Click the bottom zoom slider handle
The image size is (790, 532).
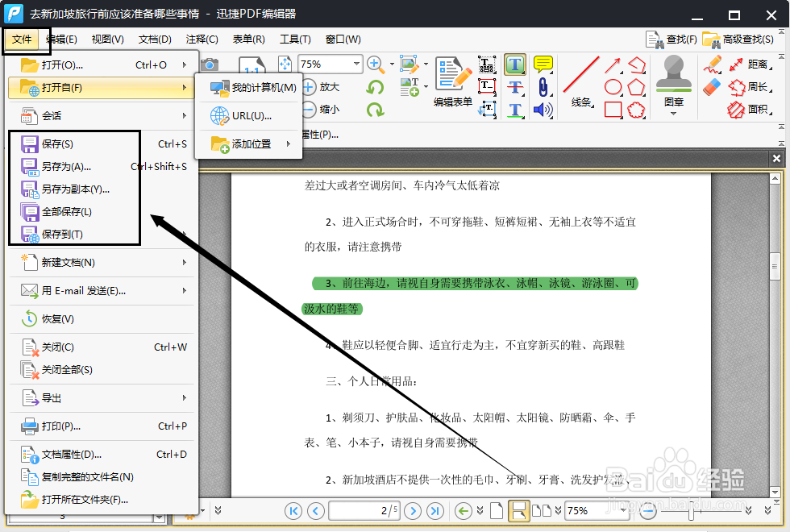pyautogui.click(x=691, y=512)
